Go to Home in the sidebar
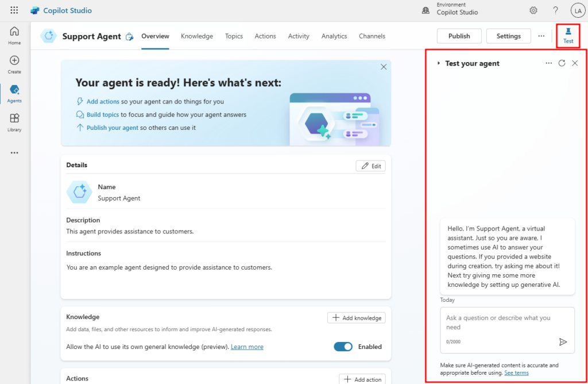 pyautogui.click(x=14, y=36)
